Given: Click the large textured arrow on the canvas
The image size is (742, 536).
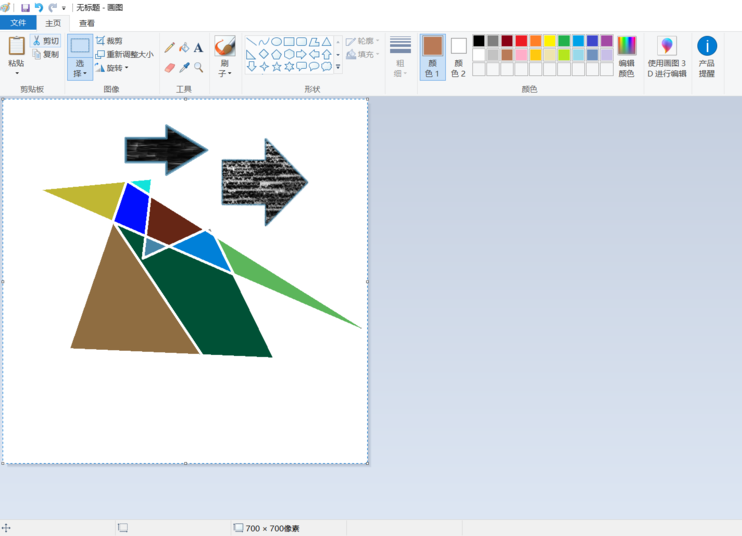Looking at the screenshot, I should pyautogui.click(x=264, y=182).
